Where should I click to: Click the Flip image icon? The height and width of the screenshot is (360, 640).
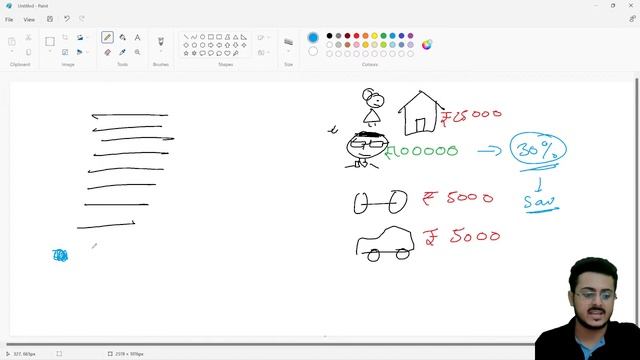click(x=80, y=52)
